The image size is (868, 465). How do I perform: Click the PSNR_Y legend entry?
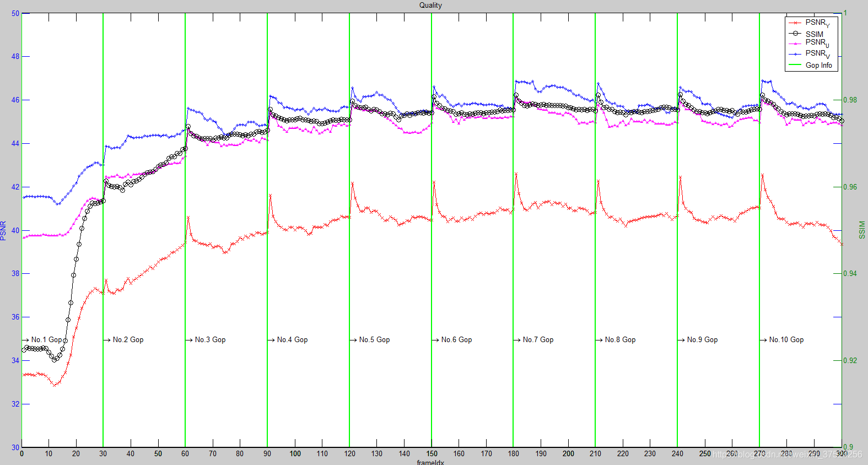pyautogui.click(x=810, y=23)
